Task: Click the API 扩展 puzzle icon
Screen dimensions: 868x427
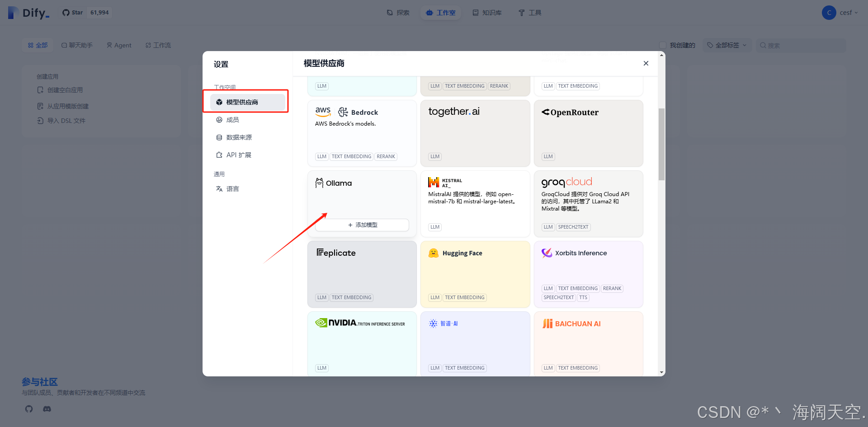Action: 219,155
